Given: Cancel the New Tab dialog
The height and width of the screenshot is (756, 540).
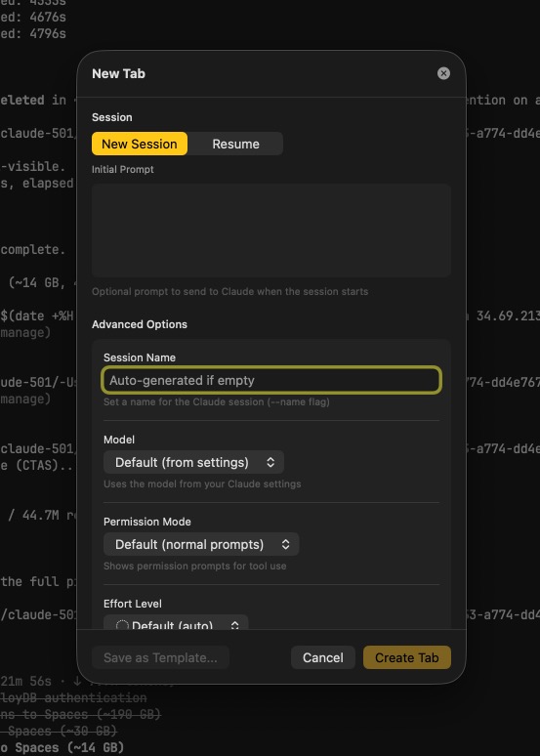Looking at the screenshot, I should click(x=323, y=657).
